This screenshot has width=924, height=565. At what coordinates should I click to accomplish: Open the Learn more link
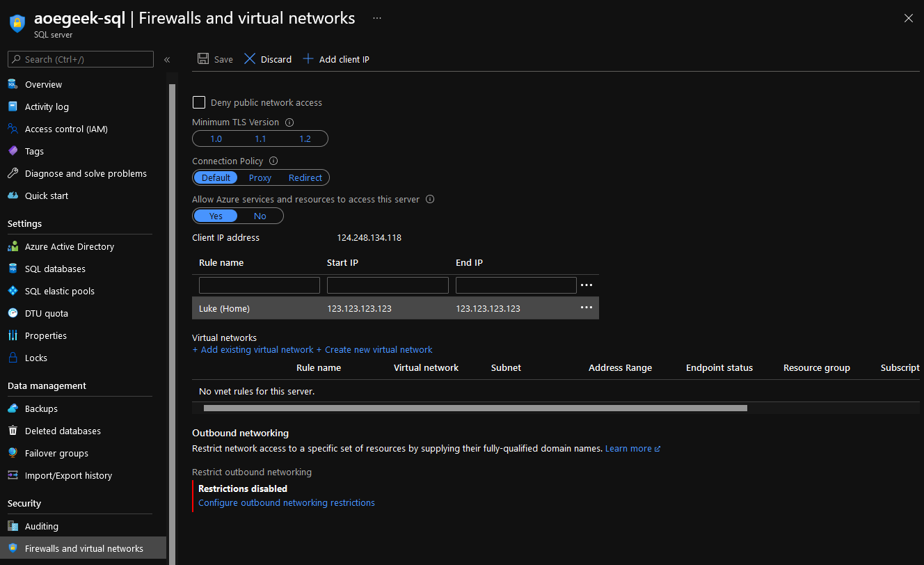point(632,449)
